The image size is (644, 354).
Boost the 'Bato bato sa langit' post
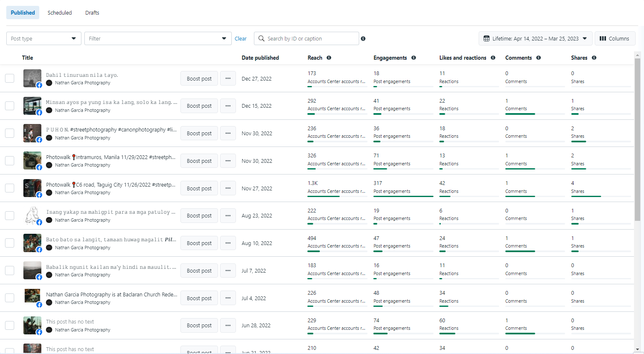pos(199,243)
